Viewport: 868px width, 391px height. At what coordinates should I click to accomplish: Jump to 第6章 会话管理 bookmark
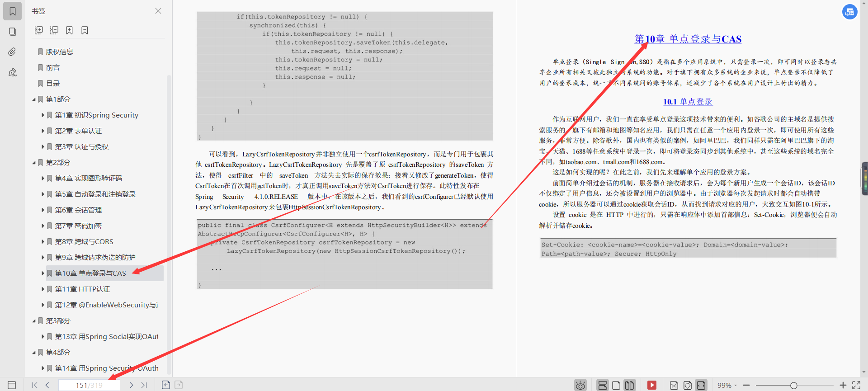click(78, 210)
